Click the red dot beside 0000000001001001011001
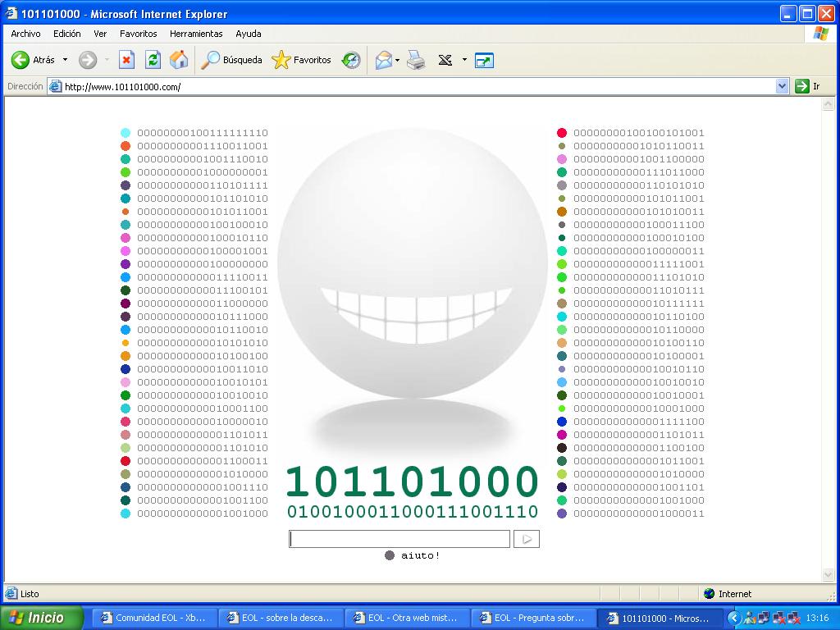Viewport: 840px width, 630px height. tap(562, 133)
